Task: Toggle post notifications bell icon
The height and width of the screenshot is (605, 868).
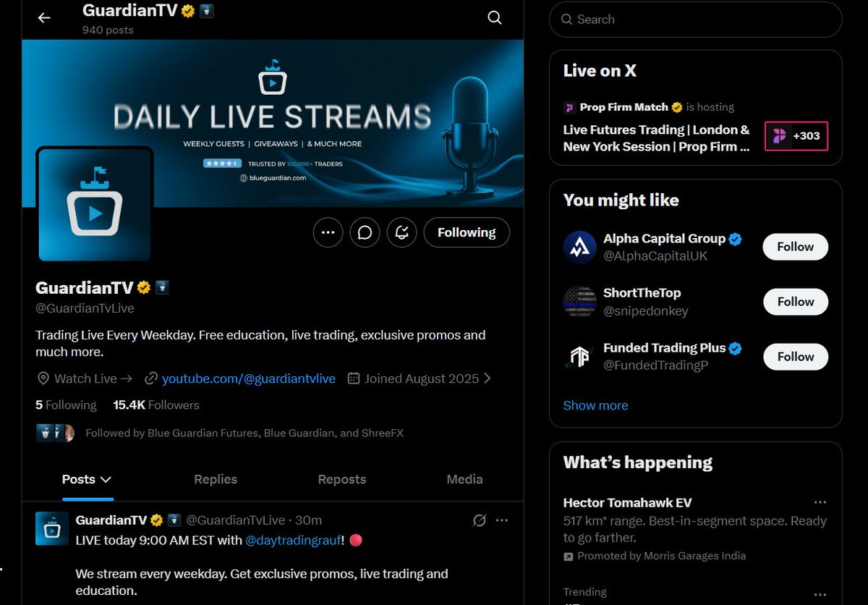Action: (402, 232)
